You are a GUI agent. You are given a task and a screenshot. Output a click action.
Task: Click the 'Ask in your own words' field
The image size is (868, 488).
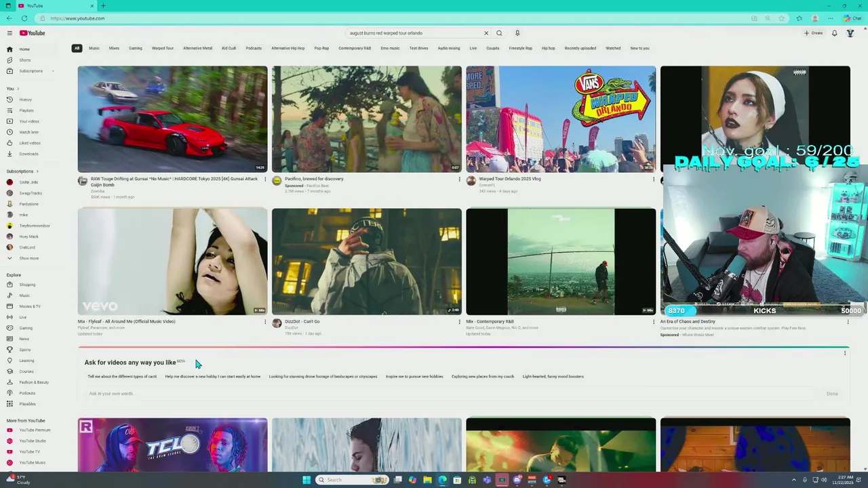point(451,394)
